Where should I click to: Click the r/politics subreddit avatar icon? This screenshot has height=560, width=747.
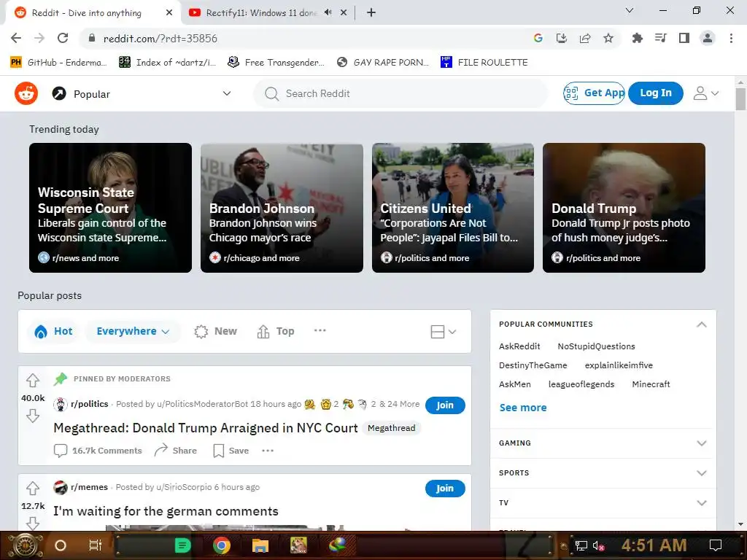click(61, 404)
